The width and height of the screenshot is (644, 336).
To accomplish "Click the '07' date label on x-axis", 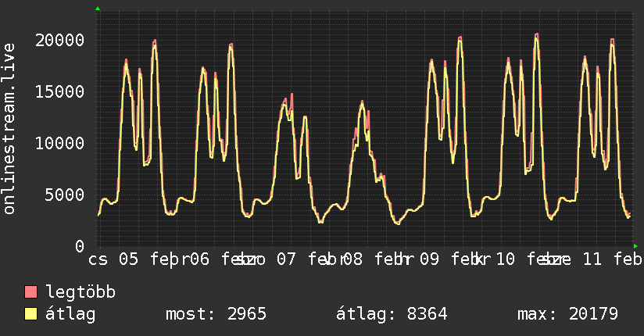I will (x=286, y=259).
